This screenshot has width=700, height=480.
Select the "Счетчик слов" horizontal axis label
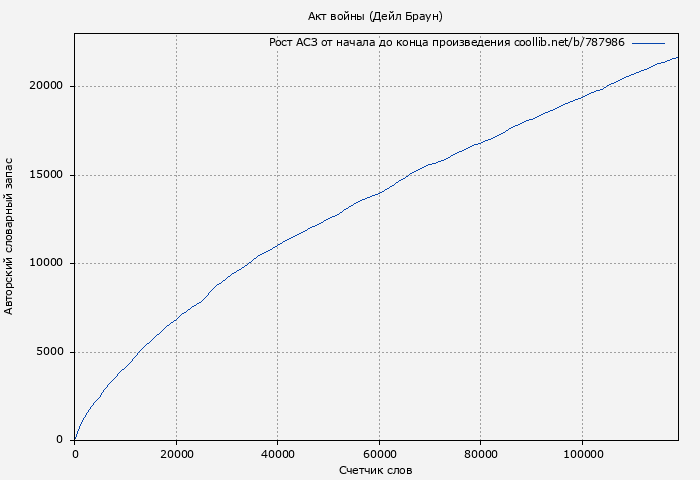point(375,469)
